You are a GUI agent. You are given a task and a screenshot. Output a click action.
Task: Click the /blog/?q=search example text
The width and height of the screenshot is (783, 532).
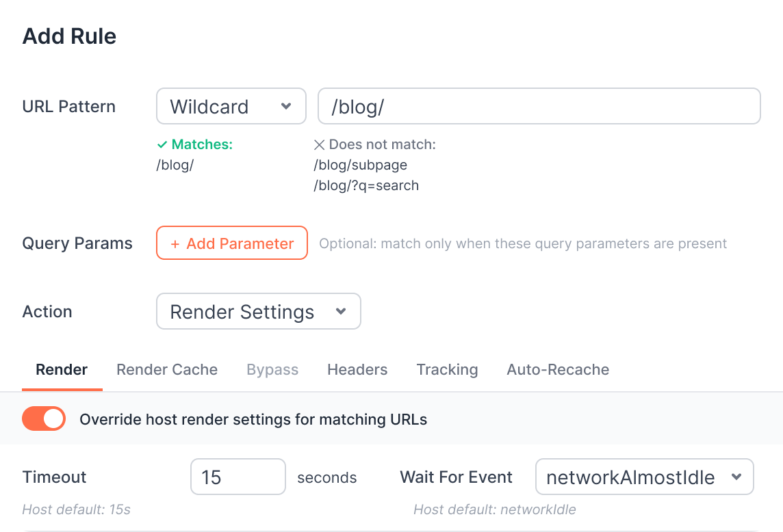tap(367, 185)
